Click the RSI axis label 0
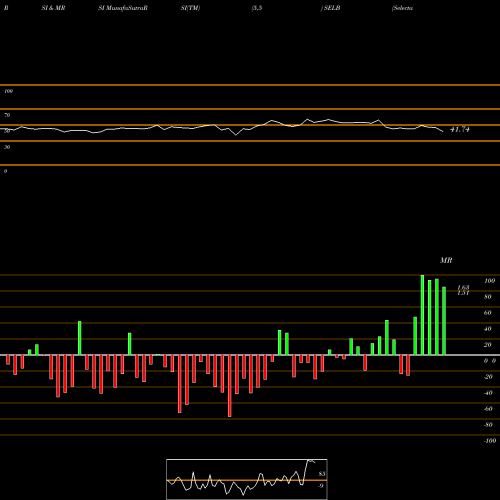 pos(5,171)
